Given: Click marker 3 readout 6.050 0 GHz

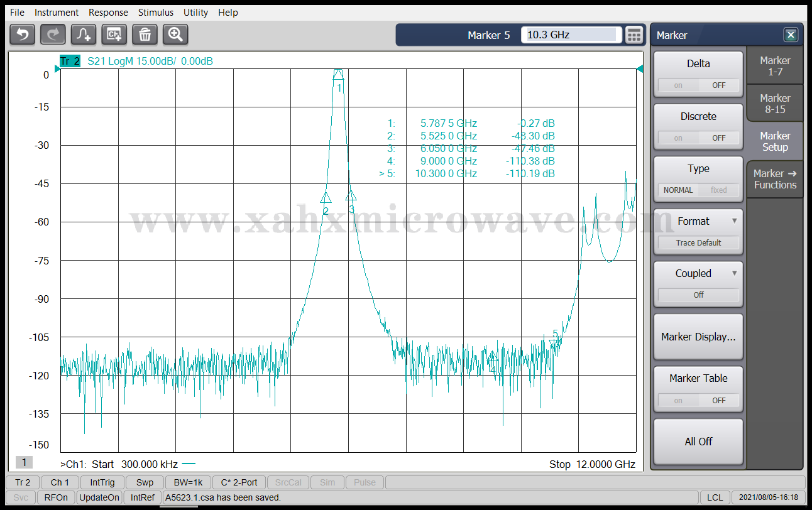Looking at the screenshot, I should (x=449, y=148).
